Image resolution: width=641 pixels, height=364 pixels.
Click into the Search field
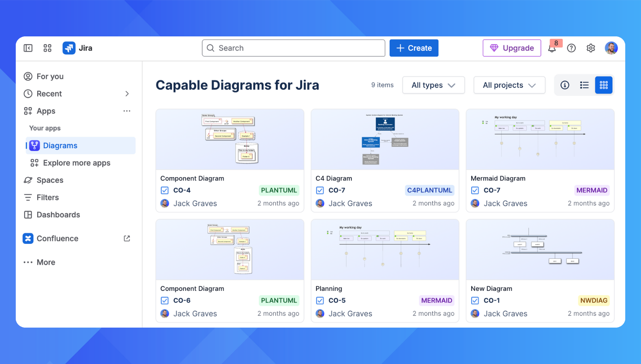tap(293, 48)
